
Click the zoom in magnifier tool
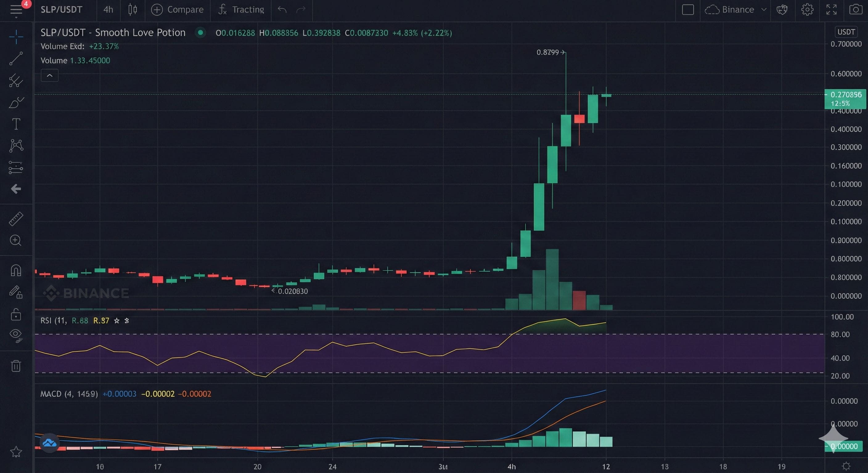[16, 241]
